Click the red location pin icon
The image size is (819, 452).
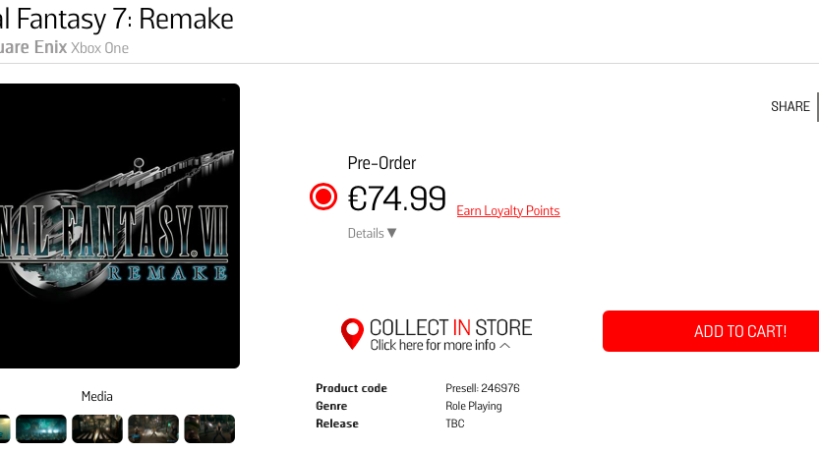click(x=352, y=333)
